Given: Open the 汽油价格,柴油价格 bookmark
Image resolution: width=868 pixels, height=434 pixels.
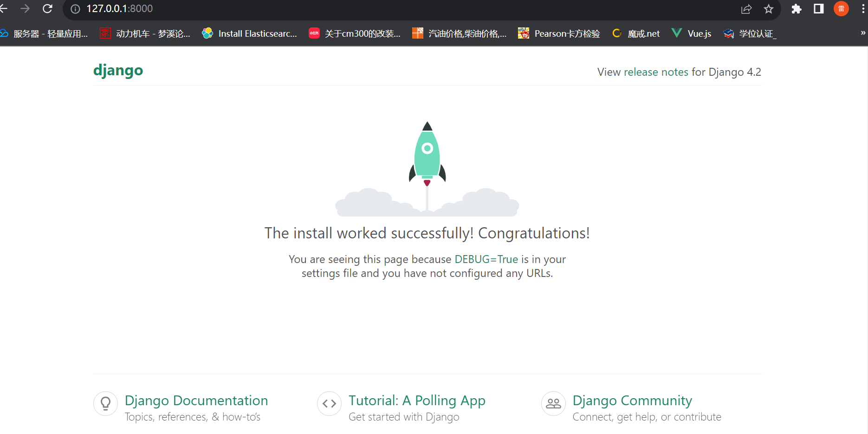Looking at the screenshot, I should point(460,33).
